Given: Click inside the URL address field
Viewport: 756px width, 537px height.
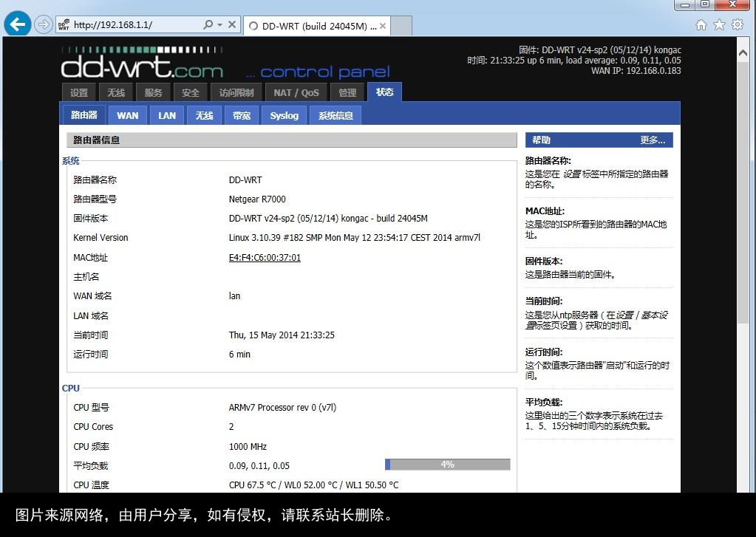Looking at the screenshot, I should [133, 24].
